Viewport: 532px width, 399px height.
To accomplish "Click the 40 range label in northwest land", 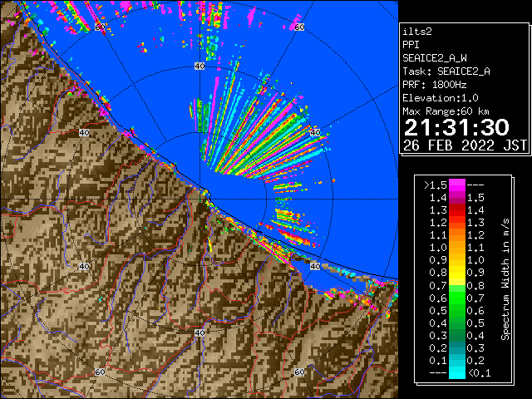I will 84,133.
